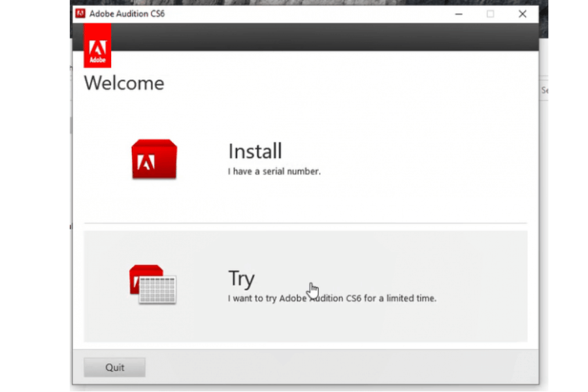Close the Adobe Audition CS6 installer window

point(522,14)
